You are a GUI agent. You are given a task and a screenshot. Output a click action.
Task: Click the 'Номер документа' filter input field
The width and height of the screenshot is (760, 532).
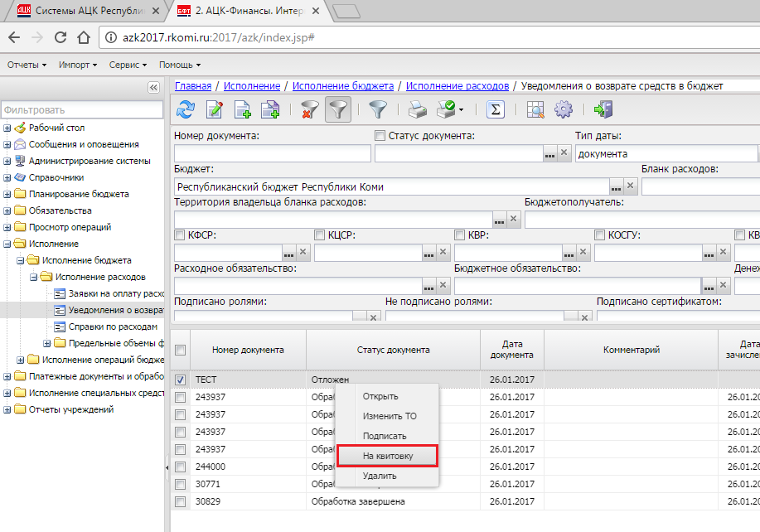(272, 153)
